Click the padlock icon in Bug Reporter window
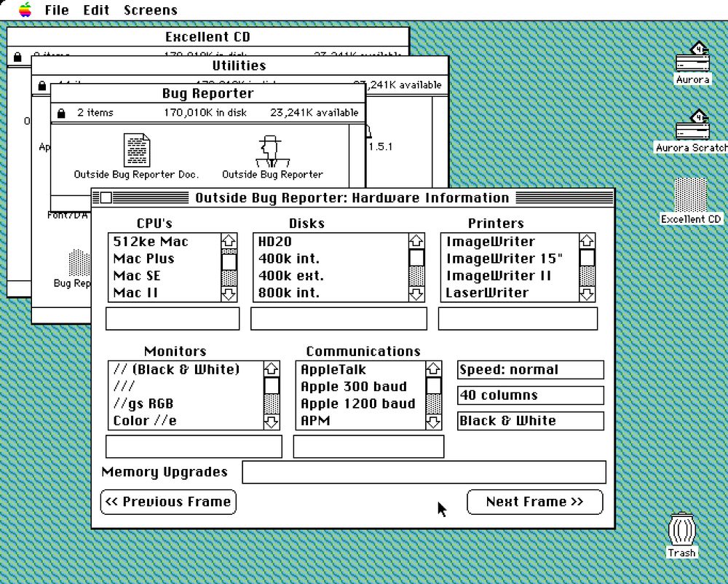Screen dimensions: 728x584 click(62, 112)
